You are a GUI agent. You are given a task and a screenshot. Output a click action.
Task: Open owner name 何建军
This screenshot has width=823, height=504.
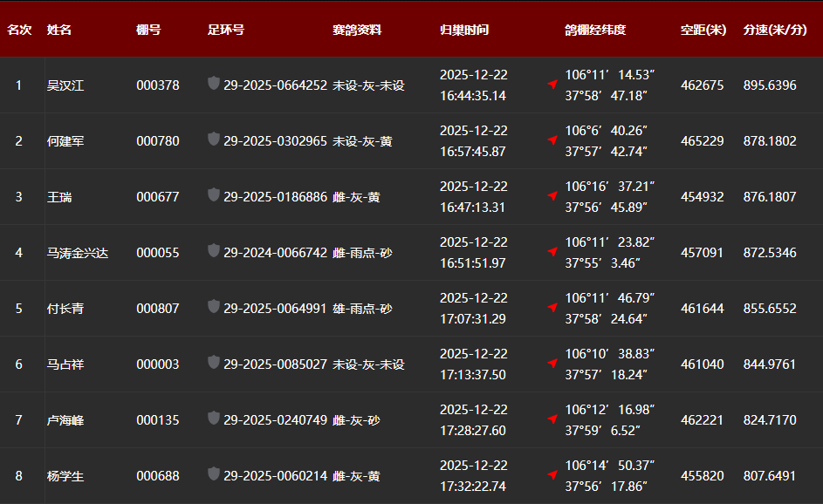click(x=65, y=141)
